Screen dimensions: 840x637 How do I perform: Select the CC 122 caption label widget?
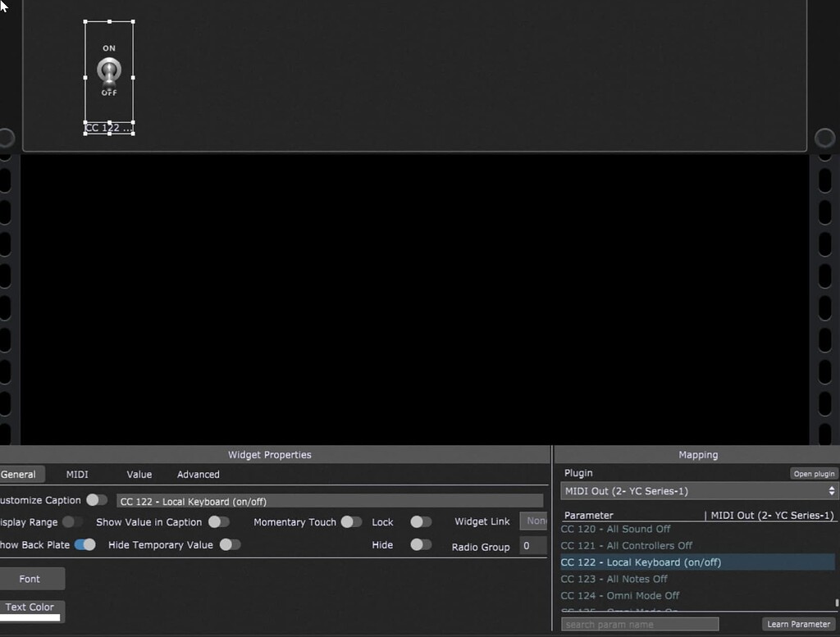point(109,128)
